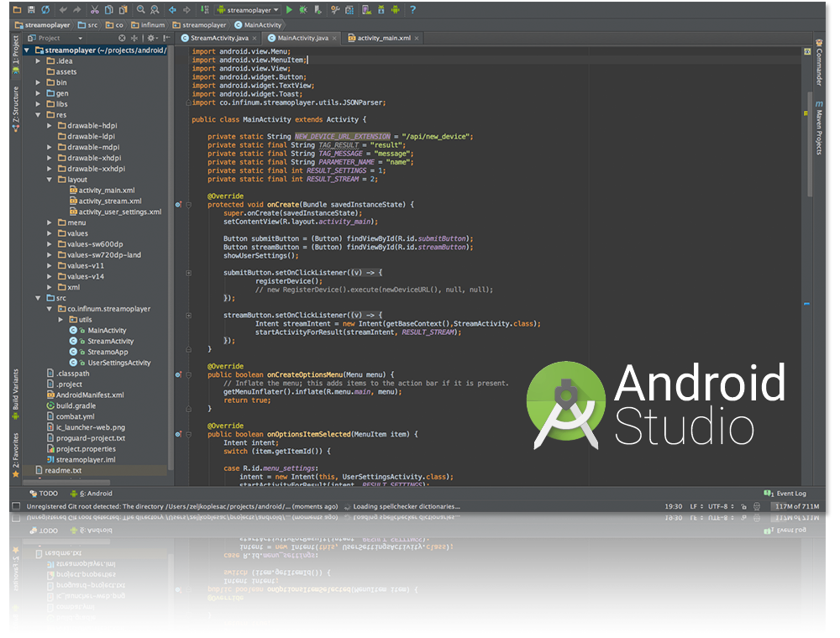Navigate forward with the arrow icon
This screenshot has height=638, width=840.
186,9
